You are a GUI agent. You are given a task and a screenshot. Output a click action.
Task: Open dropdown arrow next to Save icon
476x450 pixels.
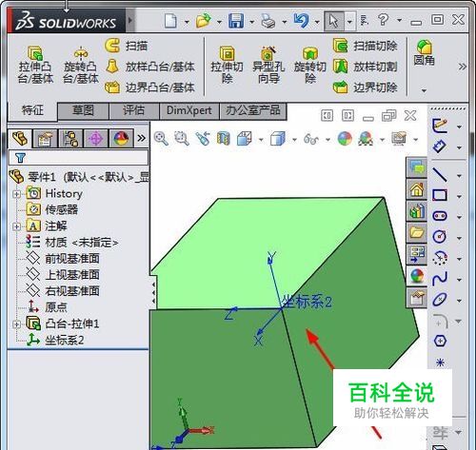click(x=251, y=22)
